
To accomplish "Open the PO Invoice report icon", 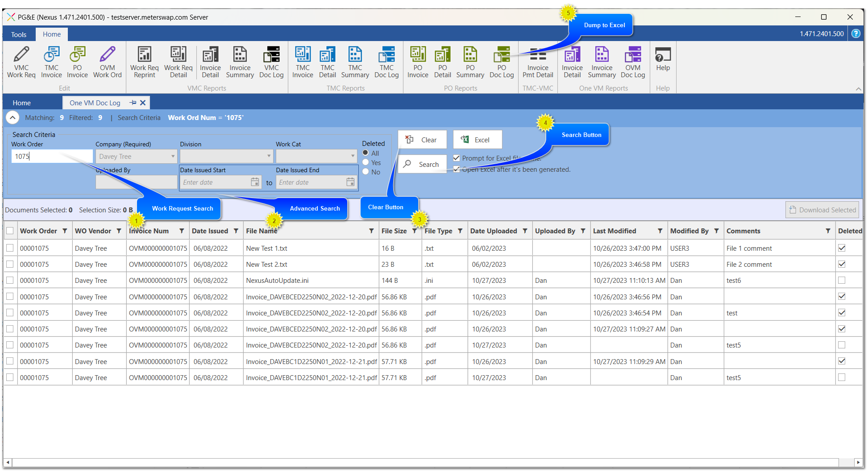I will point(417,62).
